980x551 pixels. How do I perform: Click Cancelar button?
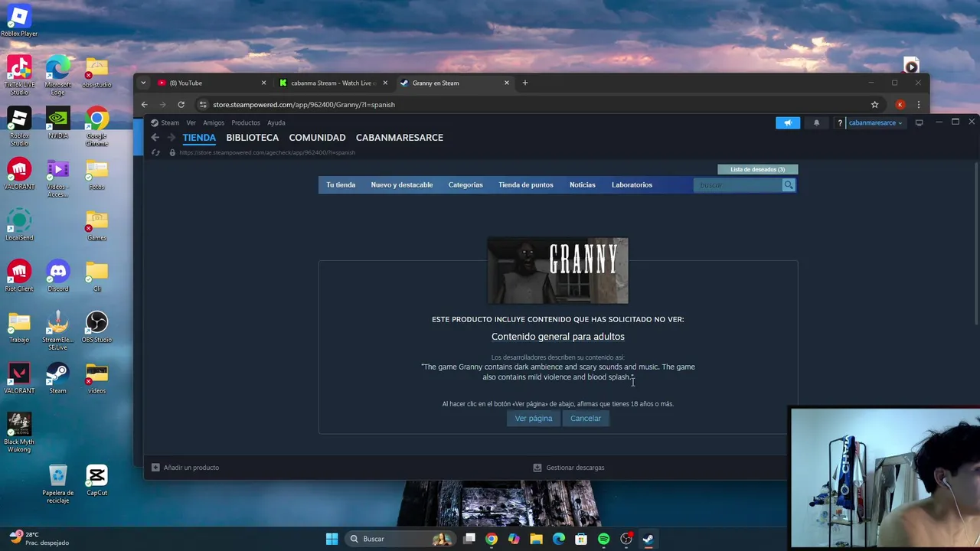tap(586, 419)
